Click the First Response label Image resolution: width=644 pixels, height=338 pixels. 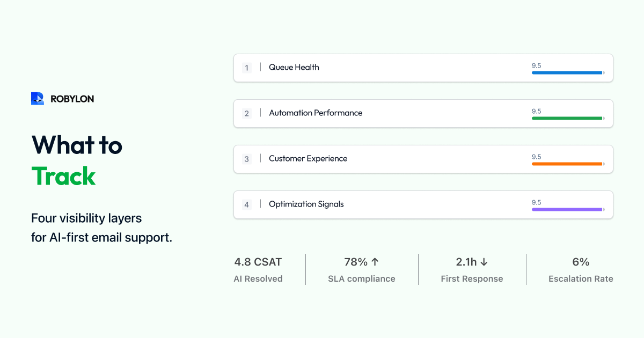pyautogui.click(x=472, y=279)
